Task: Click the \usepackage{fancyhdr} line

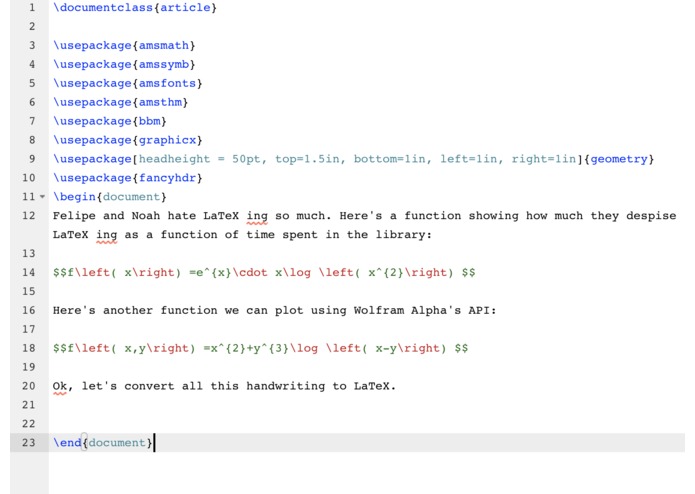Action: click(128, 178)
